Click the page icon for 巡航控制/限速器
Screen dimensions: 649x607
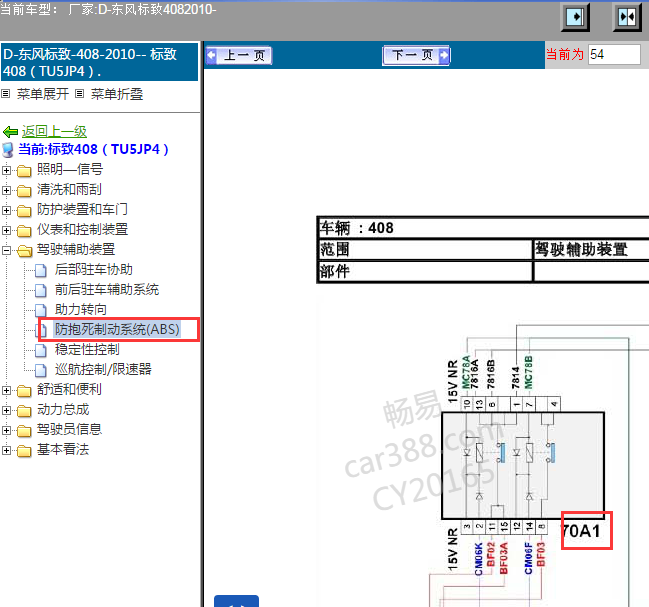tap(41, 370)
